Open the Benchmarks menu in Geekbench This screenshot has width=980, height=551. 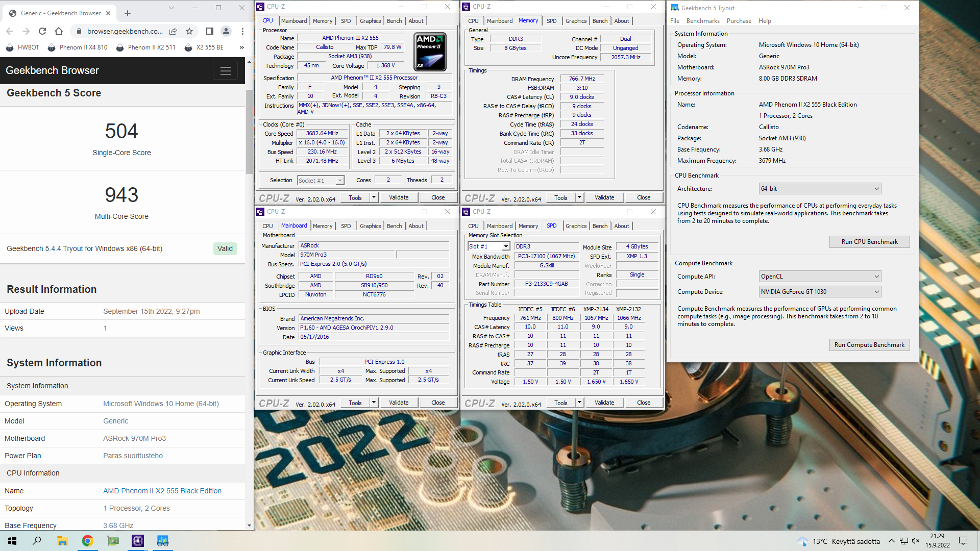[703, 21]
